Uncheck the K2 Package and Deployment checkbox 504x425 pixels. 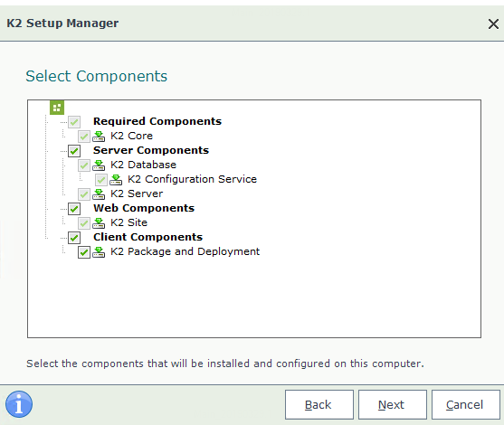84,252
